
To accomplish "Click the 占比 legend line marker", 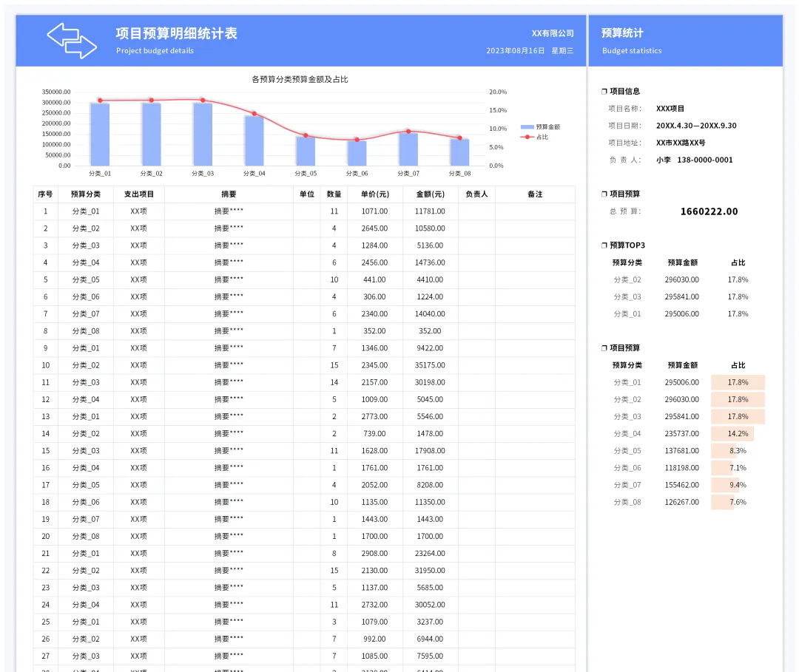I will click(x=527, y=137).
